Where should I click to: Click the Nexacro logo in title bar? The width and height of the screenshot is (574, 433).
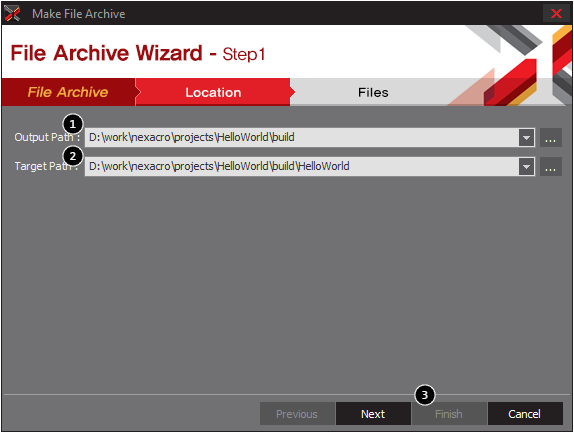[x=12, y=14]
